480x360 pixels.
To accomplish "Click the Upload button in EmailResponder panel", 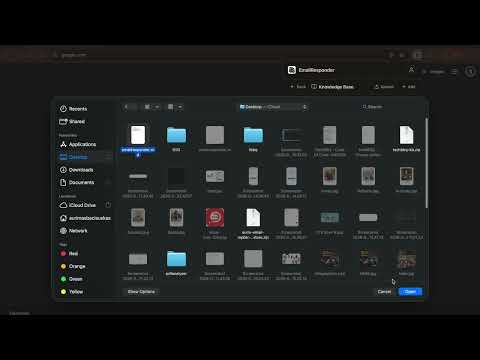I will click(384, 87).
